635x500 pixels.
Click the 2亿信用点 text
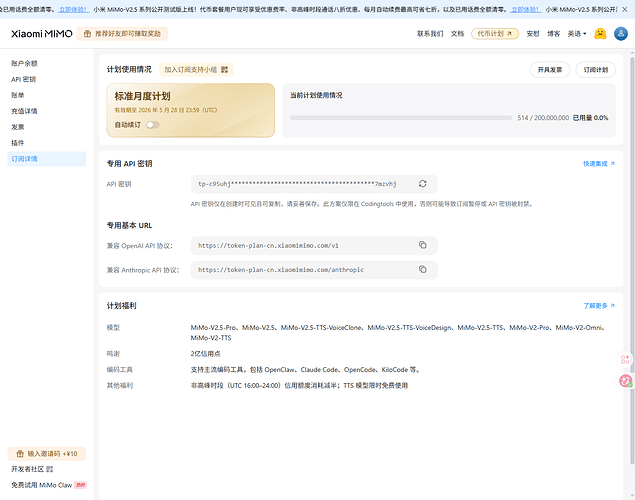tap(205, 353)
